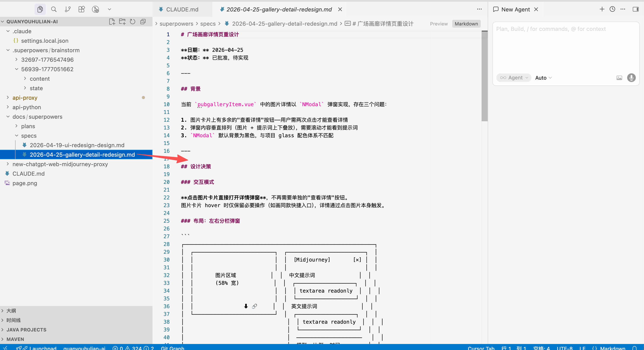Open the Auto model dropdown

click(543, 78)
